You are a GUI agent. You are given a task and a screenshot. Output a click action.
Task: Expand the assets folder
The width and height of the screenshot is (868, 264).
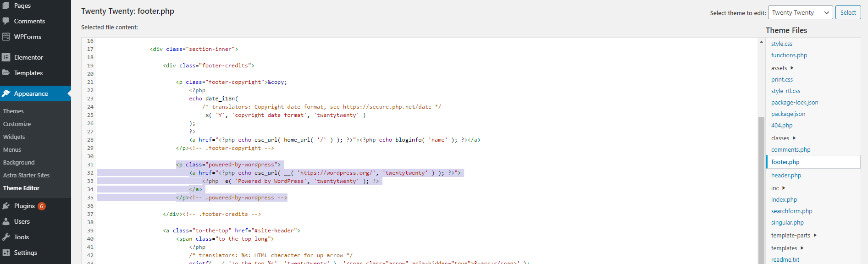[782, 68]
